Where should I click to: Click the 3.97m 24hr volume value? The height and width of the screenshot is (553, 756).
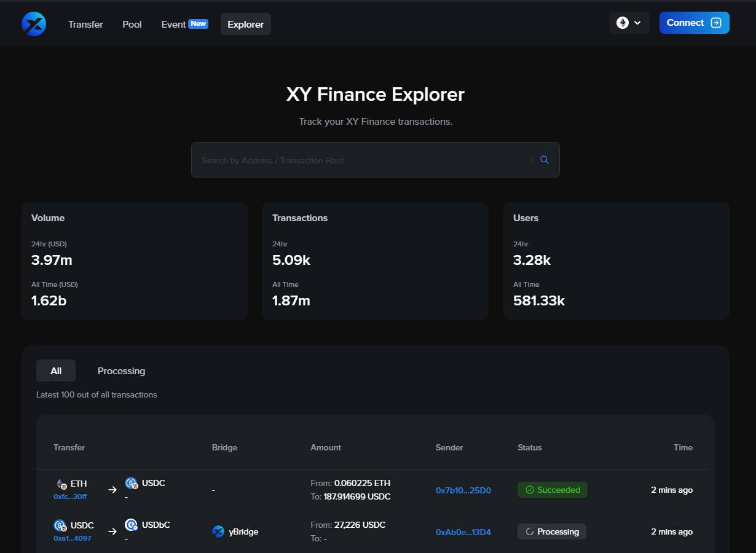[52, 260]
